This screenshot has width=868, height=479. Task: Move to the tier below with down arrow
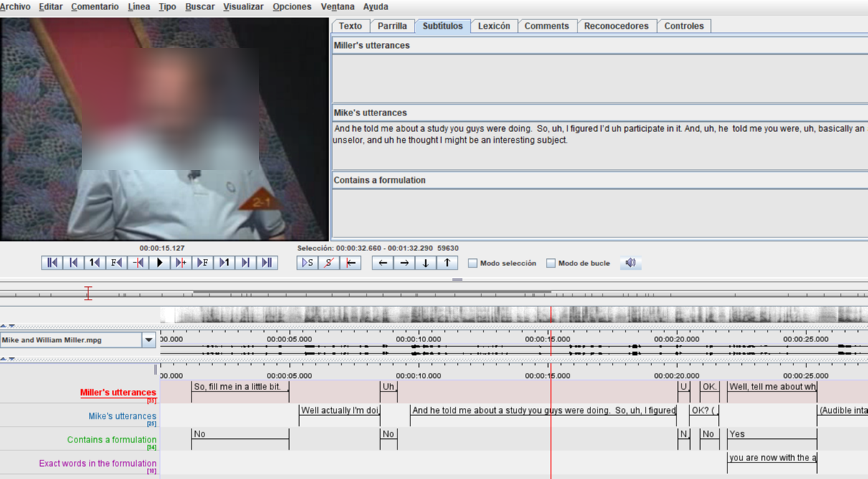(x=425, y=263)
